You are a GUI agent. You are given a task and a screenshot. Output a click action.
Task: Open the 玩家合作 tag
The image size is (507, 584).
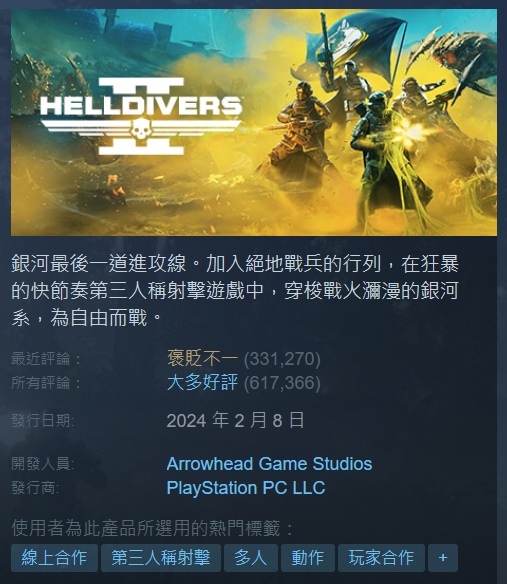381,558
